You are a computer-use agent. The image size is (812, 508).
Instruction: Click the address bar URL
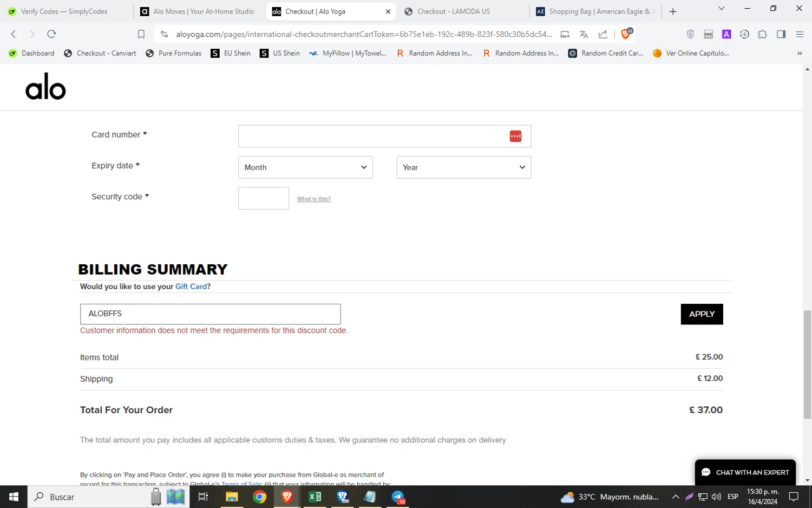click(364, 34)
